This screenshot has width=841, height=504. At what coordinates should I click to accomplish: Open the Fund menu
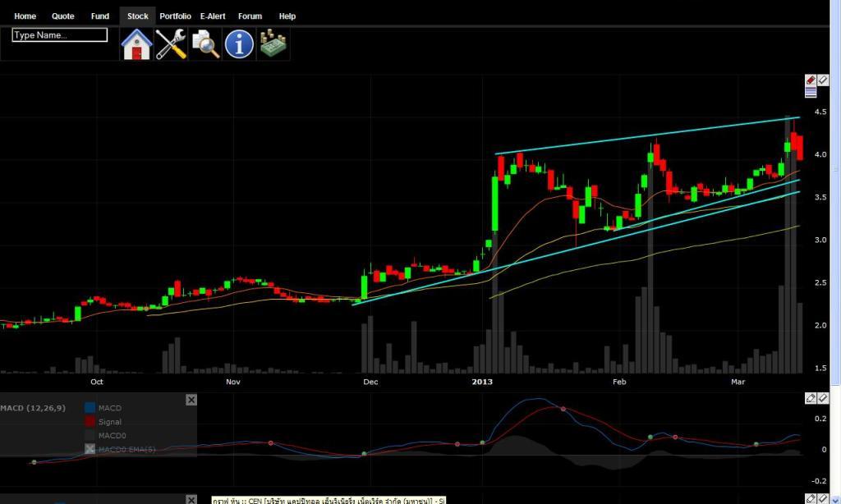99,16
